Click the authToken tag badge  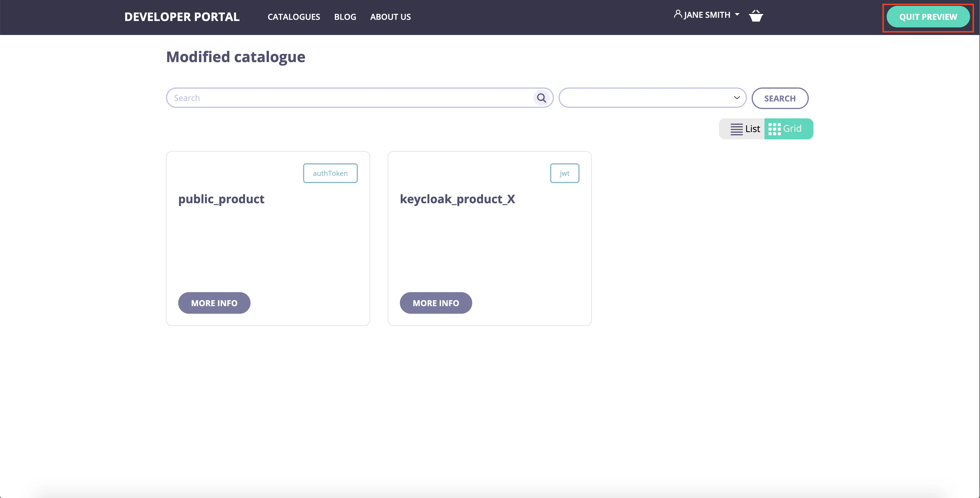tap(330, 173)
